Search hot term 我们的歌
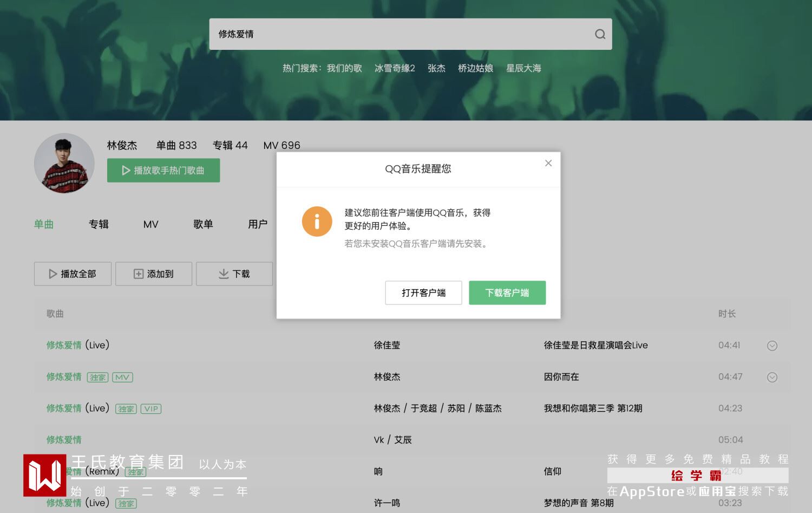 pyautogui.click(x=344, y=68)
